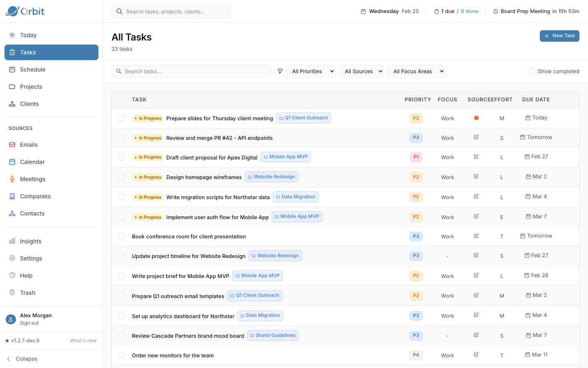The width and height of the screenshot is (588, 368).
Task: Open the Website Redesign project tag
Action: pyautogui.click(x=272, y=176)
